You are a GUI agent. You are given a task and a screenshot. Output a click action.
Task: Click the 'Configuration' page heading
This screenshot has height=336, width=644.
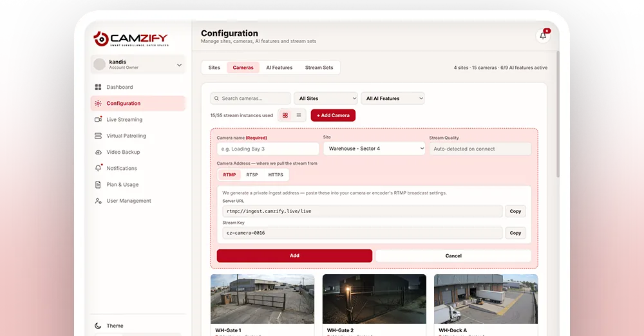tap(230, 33)
